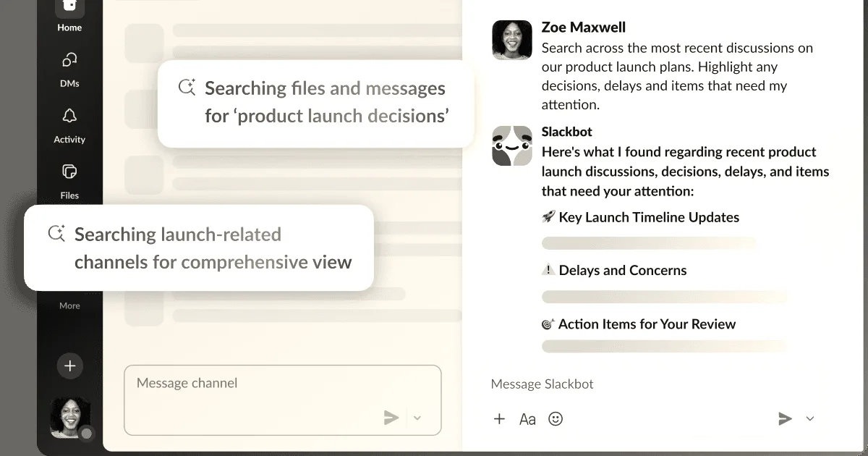The height and width of the screenshot is (456, 868).
Task: Open emoji picker in Slackbot composer
Action: pyautogui.click(x=556, y=418)
